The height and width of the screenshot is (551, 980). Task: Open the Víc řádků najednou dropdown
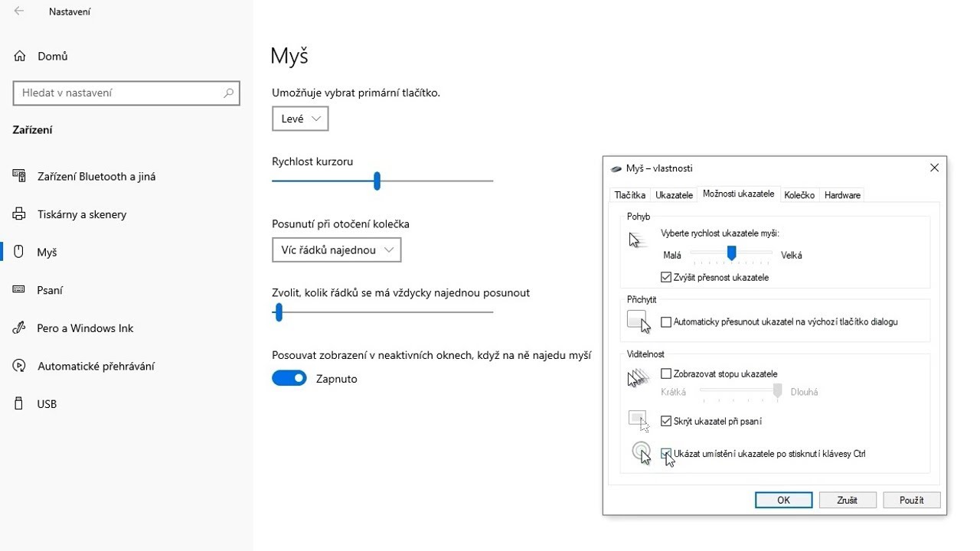click(x=336, y=249)
